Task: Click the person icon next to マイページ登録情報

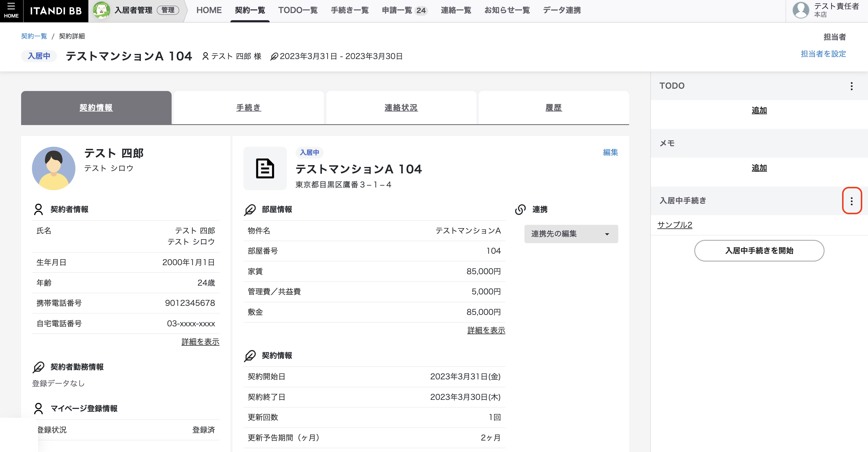Action: (38, 409)
